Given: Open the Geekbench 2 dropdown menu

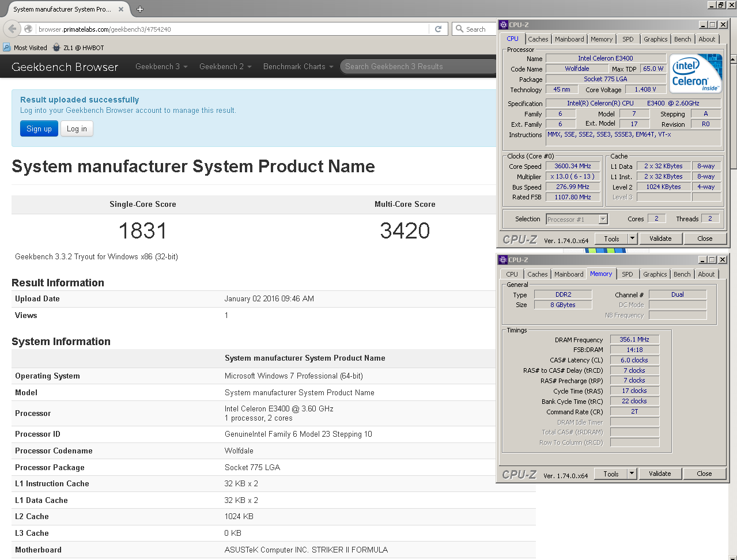Looking at the screenshot, I should (225, 66).
